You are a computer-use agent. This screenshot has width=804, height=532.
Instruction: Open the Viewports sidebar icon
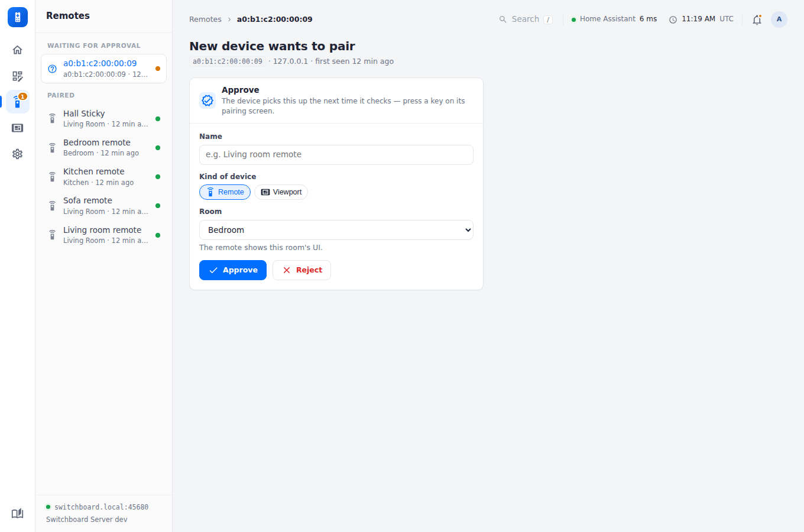(18, 128)
